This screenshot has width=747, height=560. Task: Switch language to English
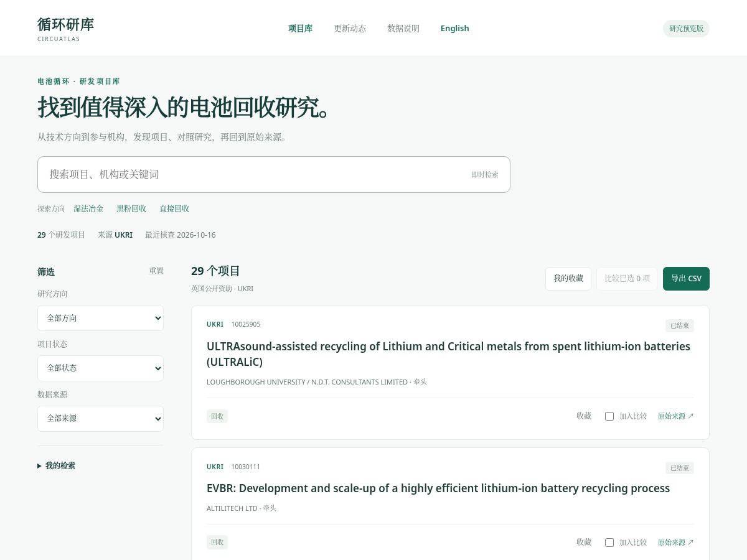click(x=454, y=29)
